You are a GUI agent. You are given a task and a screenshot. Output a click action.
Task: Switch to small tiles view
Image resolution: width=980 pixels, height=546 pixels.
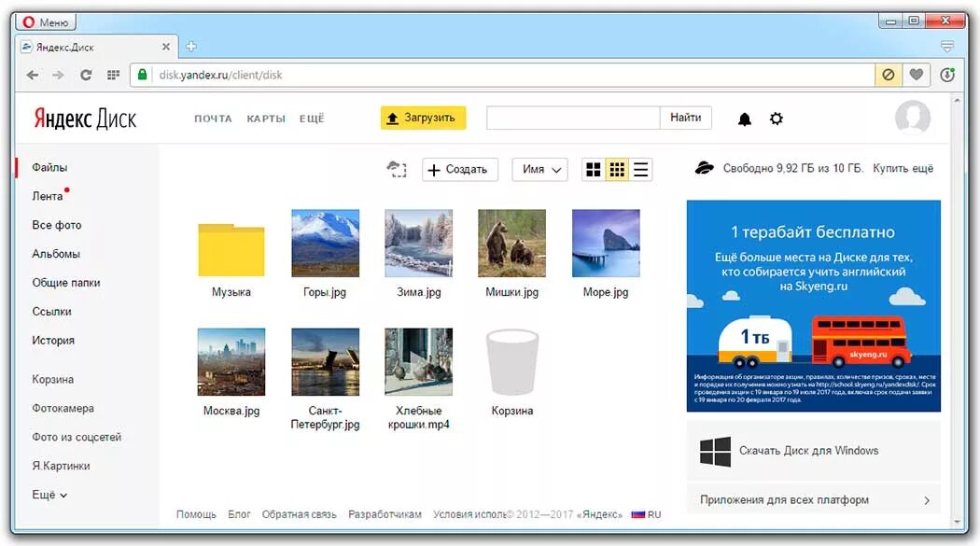pyautogui.click(x=616, y=169)
